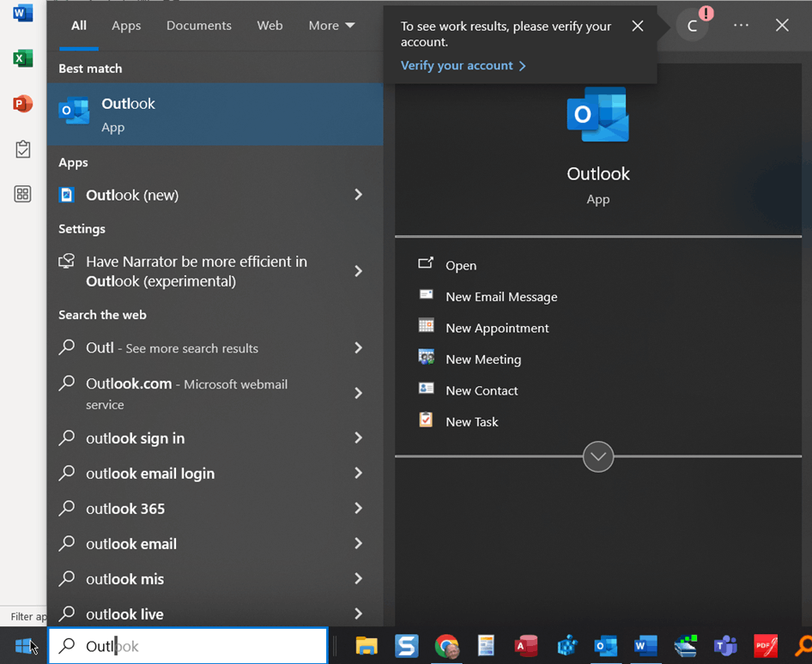The height and width of the screenshot is (664, 812).
Task: Open the scanner app from taskbar
Action: coord(686,646)
